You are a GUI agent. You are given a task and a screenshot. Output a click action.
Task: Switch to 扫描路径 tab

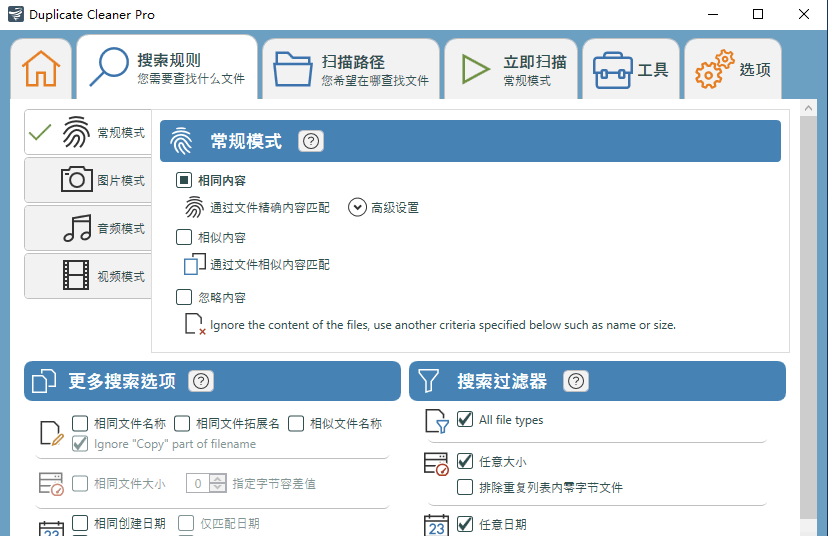[351, 69]
